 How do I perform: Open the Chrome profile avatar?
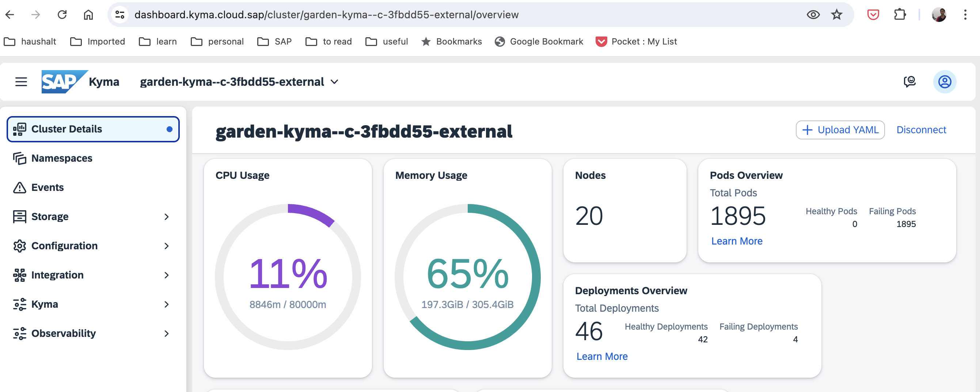(x=939, y=15)
